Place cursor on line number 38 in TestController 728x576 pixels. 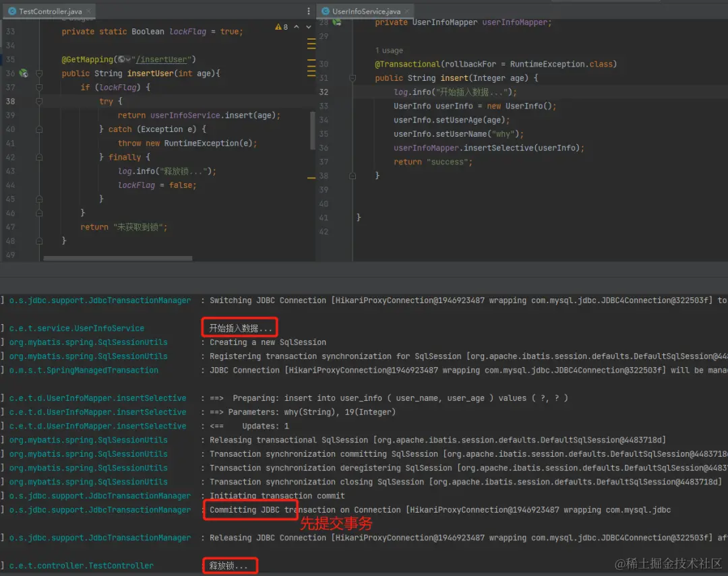10,101
